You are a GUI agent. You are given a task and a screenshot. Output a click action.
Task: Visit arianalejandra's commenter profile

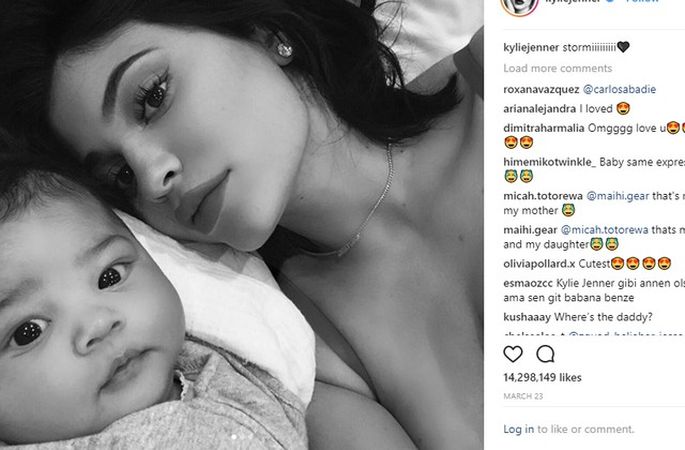click(x=540, y=109)
